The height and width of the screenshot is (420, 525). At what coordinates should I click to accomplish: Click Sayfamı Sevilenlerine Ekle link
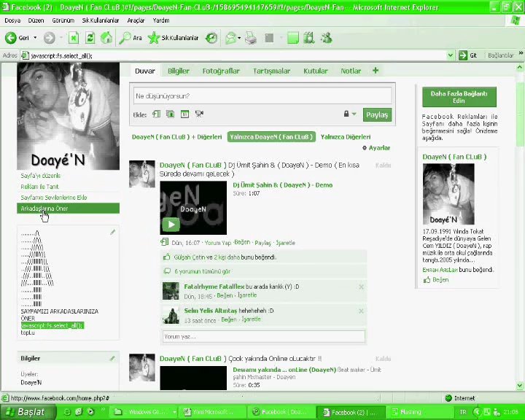click(x=53, y=198)
